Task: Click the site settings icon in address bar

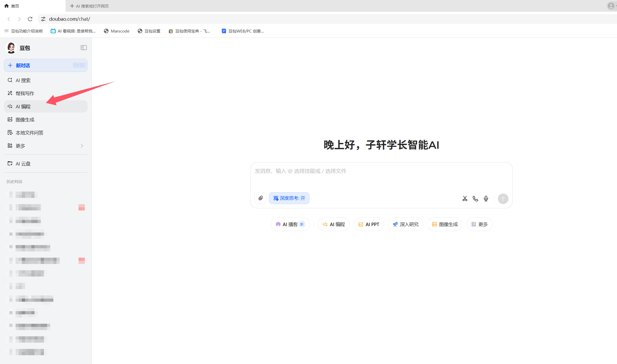Action: point(43,19)
